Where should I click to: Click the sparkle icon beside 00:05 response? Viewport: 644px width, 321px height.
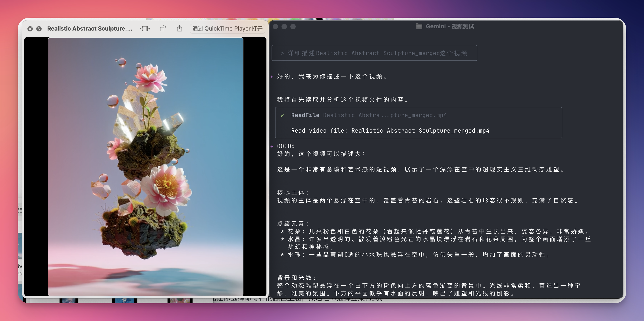[x=272, y=146]
